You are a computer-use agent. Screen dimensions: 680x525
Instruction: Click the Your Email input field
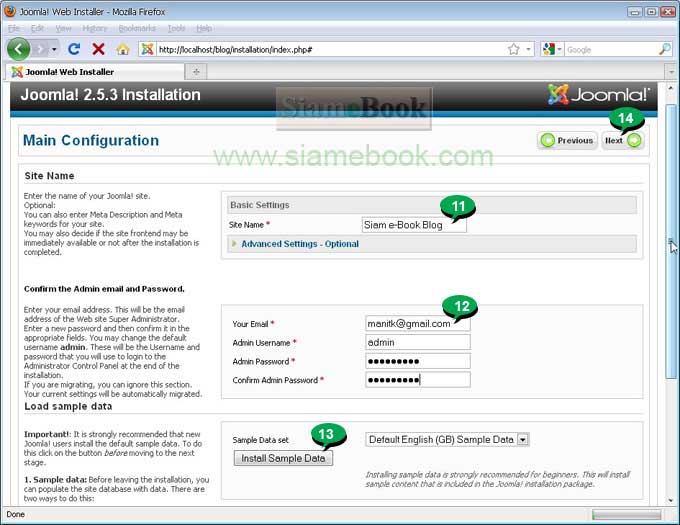[418, 324]
